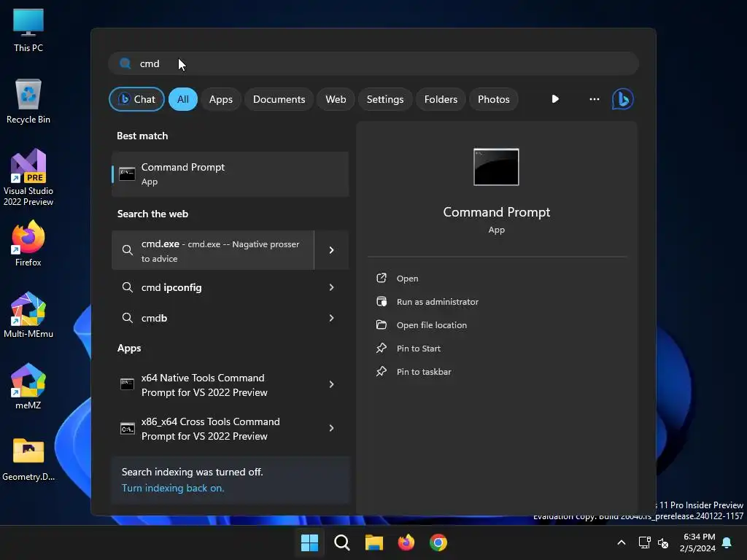Viewport: 747px width, 560px height.
Task: Open the Recycle Bin desktop icon
Action: [28, 101]
